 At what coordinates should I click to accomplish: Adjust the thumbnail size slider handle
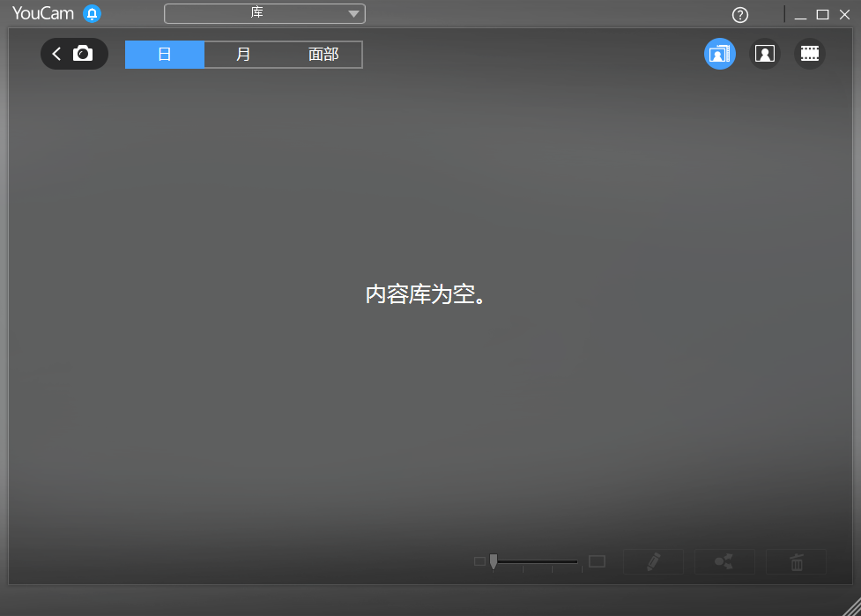click(493, 561)
